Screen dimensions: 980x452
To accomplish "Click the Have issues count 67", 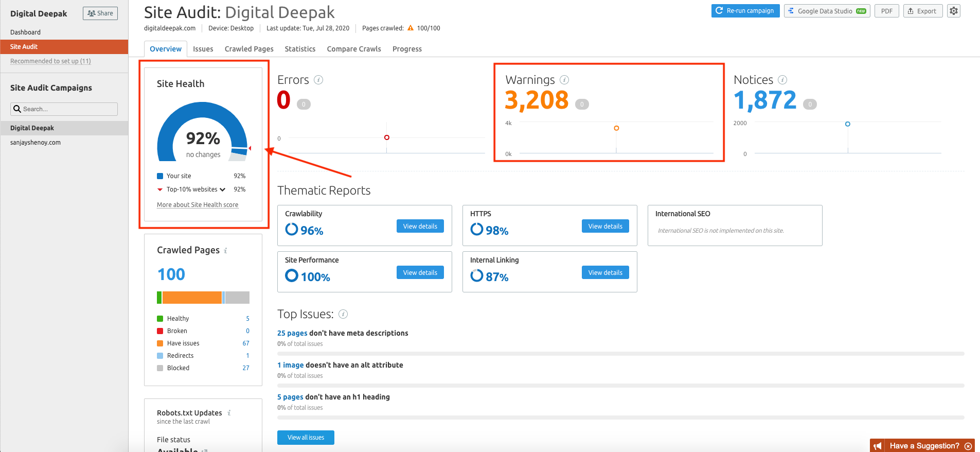I will point(246,343).
